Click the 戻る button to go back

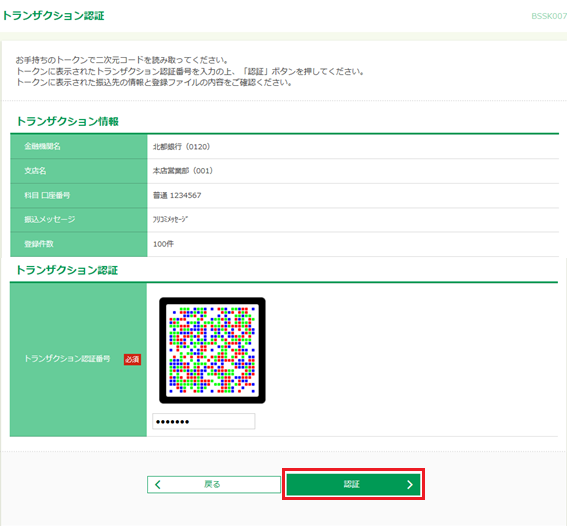pyautogui.click(x=214, y=484)
